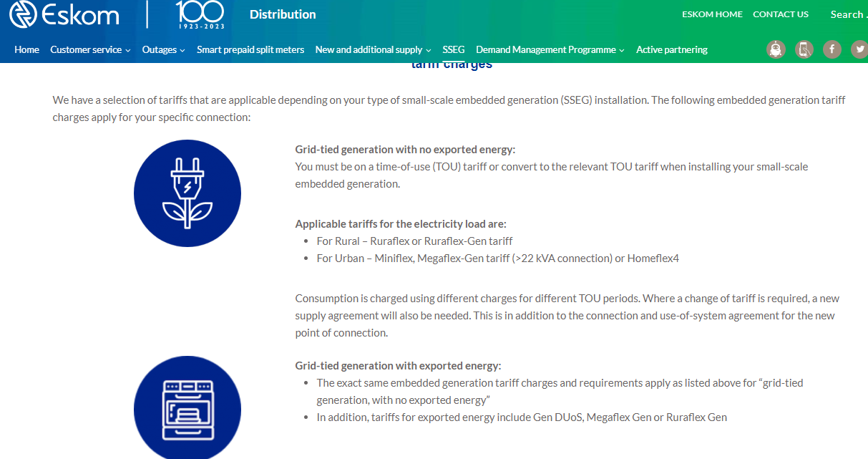Screen dimensions: 868x459
Task: Expand the New and additional supply menu
Action: (373, 49)
